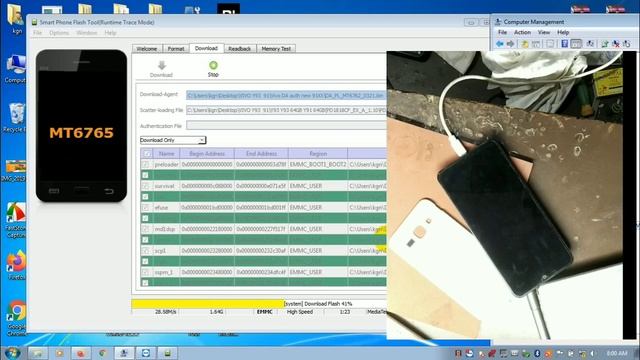The width and height of the screenshot is (640, 360).
Task: Click Forward arrow in Computer Management toolbar
Action: coord(510,44)
